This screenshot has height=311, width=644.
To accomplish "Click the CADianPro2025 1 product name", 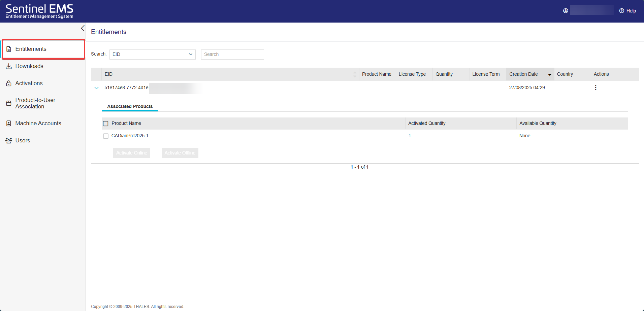I will click(130, 136).
